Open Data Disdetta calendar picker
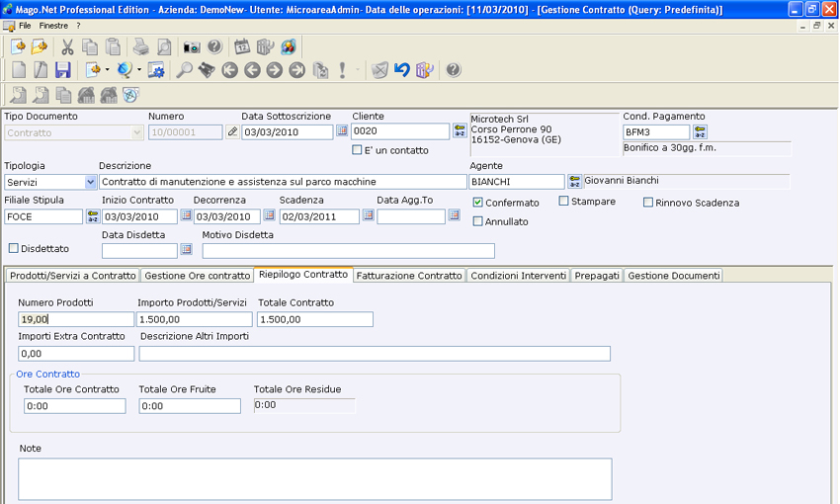 coord(186,249)
